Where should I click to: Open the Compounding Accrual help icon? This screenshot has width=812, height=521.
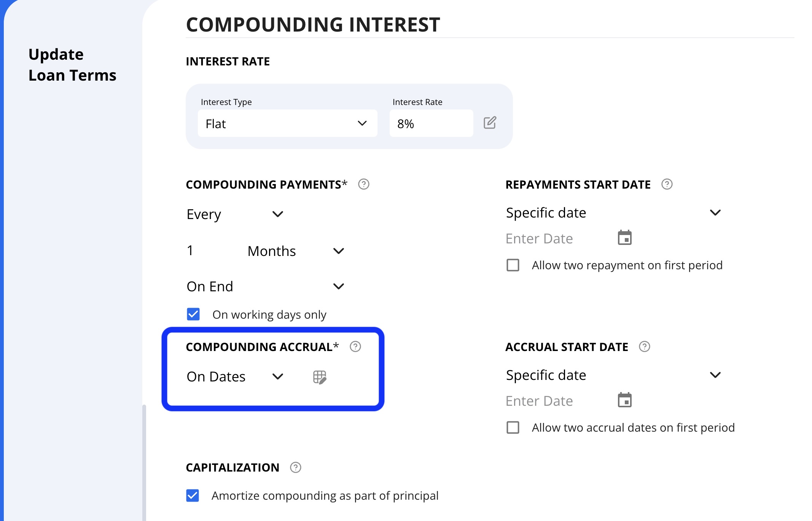point(355,347)
